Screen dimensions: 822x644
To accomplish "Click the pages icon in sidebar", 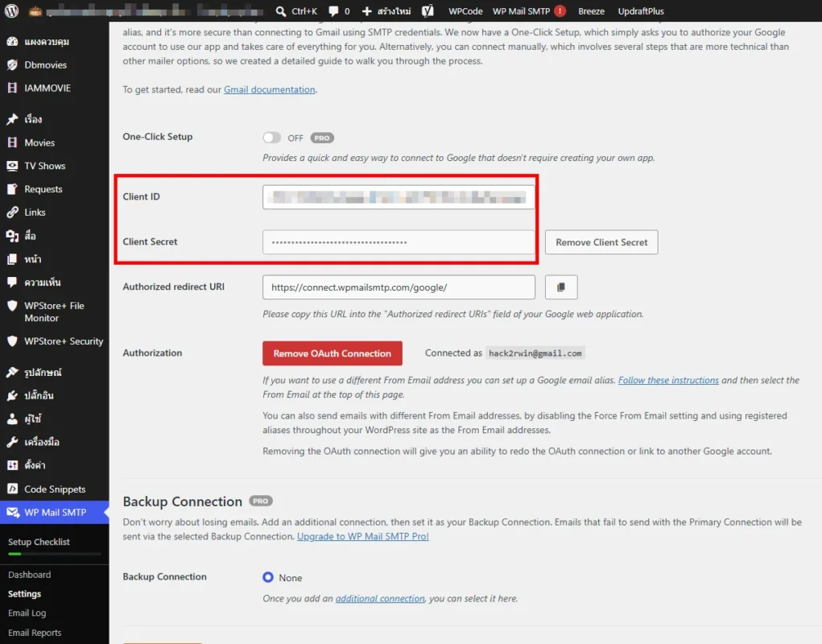I will [x=13, y=259].
